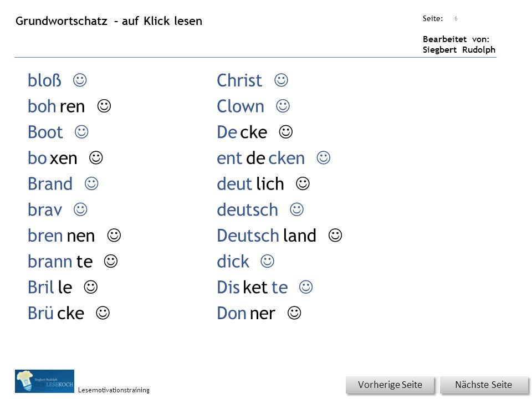
Task: Click the smiley beside Donner
Action: click(294, 313)
